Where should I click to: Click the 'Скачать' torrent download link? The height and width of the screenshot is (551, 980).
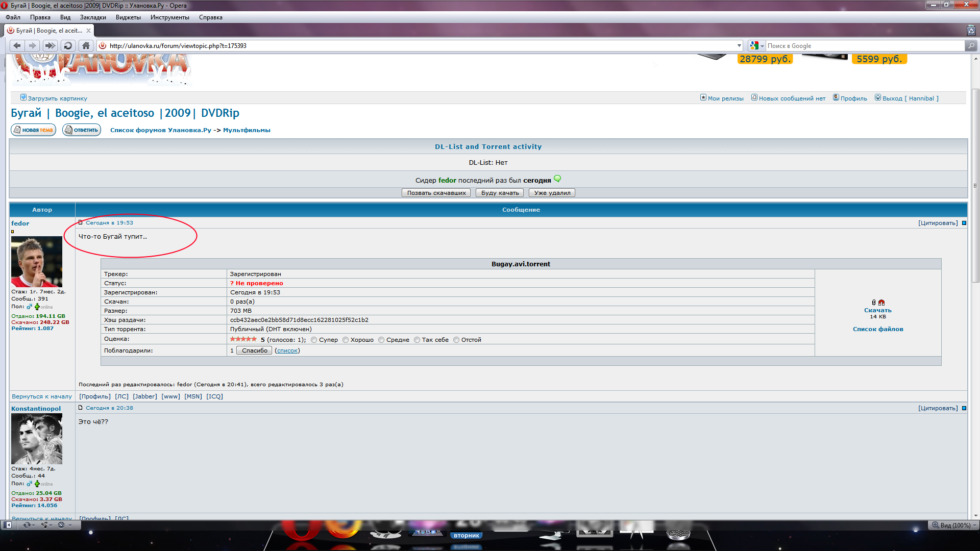[x=877, y=310]
